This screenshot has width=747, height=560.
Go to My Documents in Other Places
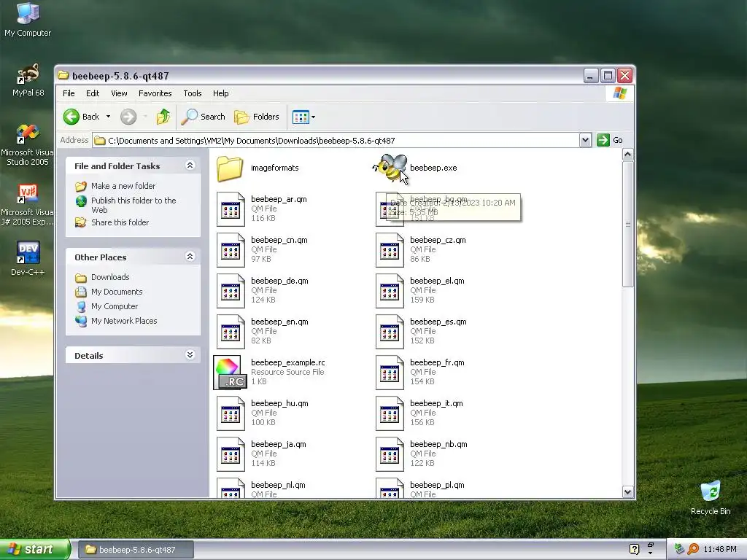point(117,292)
